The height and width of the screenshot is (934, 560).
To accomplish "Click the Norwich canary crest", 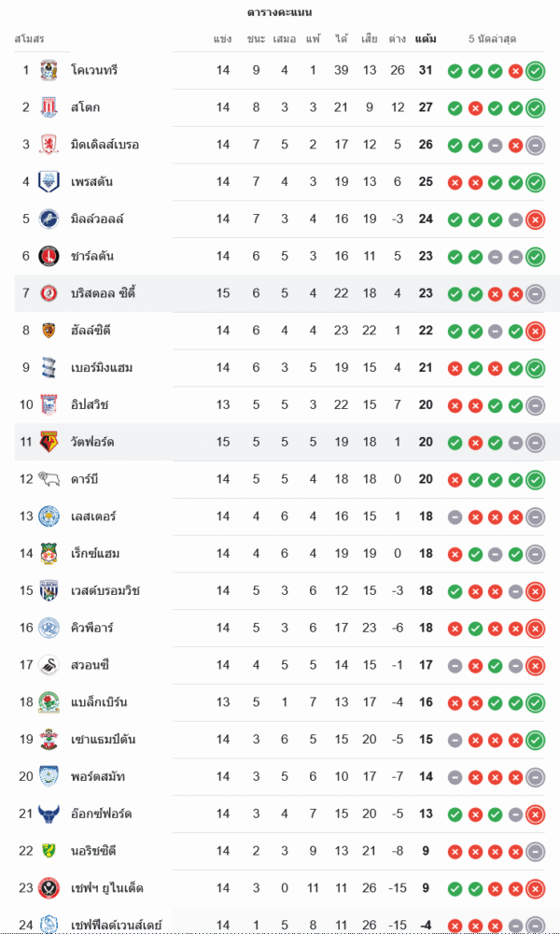I will pyautogui.click(x=49, y=851).
